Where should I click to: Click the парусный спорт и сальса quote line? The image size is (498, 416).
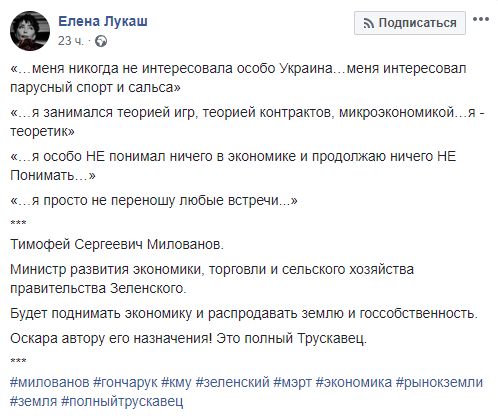pyautogui.click(x=95, y=87)
